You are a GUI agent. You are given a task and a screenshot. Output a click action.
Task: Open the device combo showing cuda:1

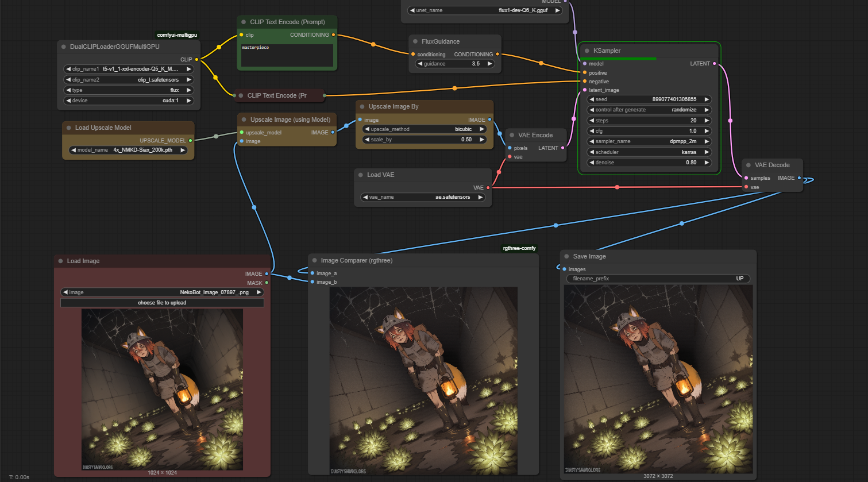pyautogui.click(x=129, y=101)
